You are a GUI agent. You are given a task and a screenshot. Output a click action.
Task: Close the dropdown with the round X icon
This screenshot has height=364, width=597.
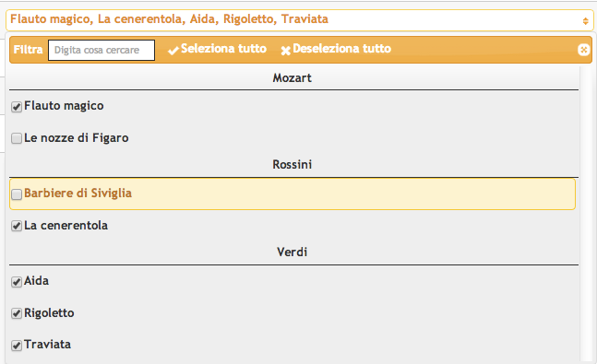(583, 50)
